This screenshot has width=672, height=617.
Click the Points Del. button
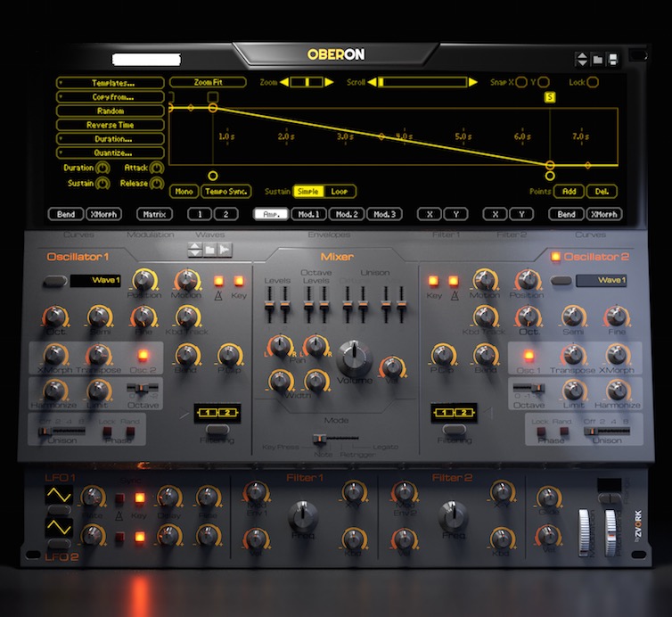[x=602, y=191]
